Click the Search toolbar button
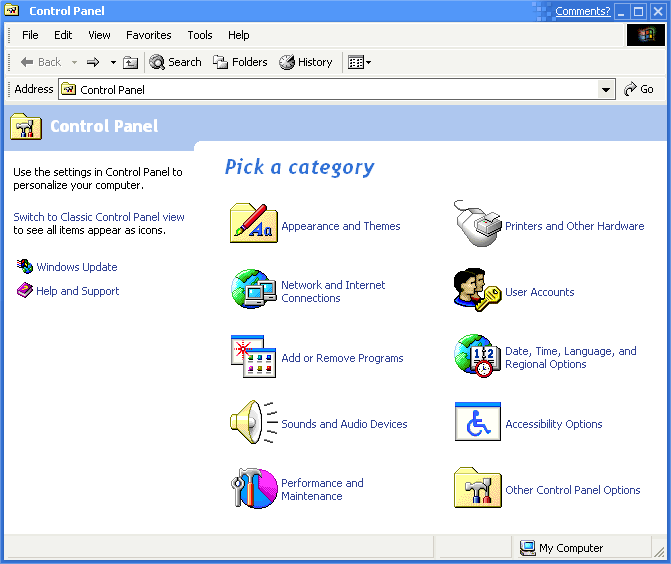671x564 pixels. pos(175,62)
